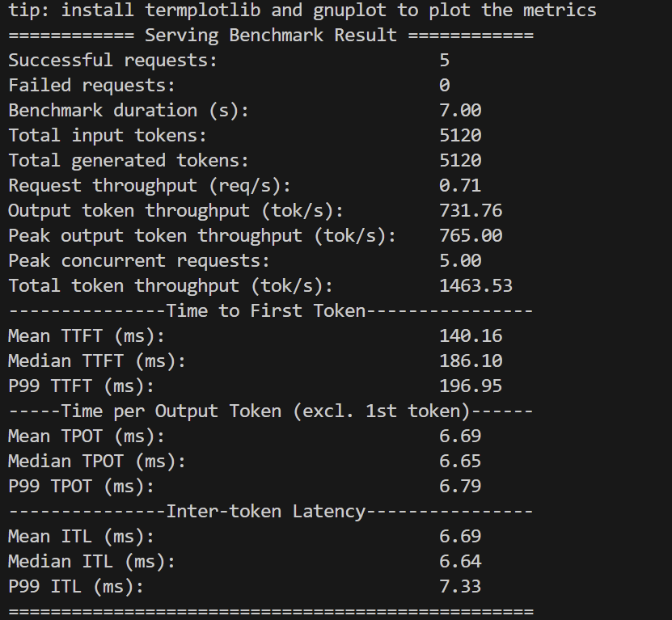672x620 pixels.
Task: Click the P99 ITL value 7.33
Action: click(460, 587)
